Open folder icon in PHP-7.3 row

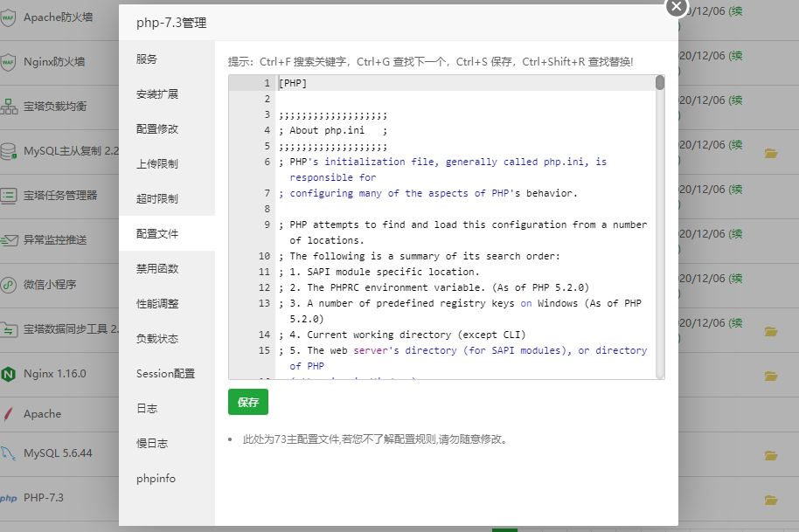click(x=771, y=500)
